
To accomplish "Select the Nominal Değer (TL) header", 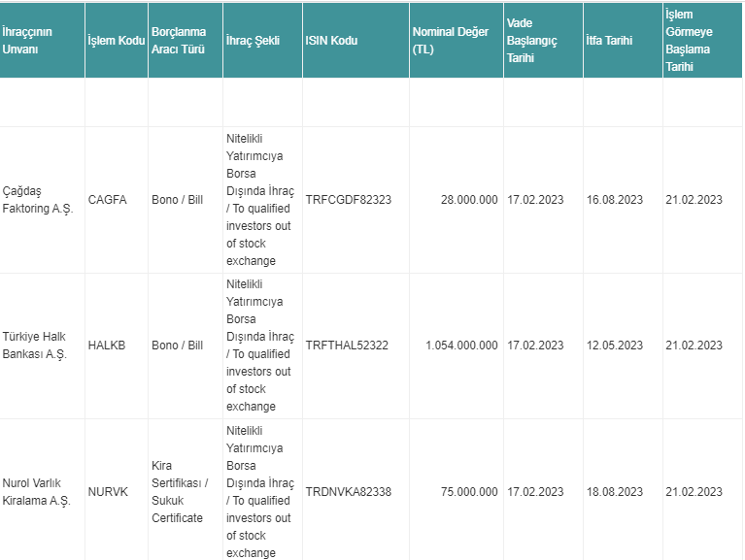I will point(457,41).
